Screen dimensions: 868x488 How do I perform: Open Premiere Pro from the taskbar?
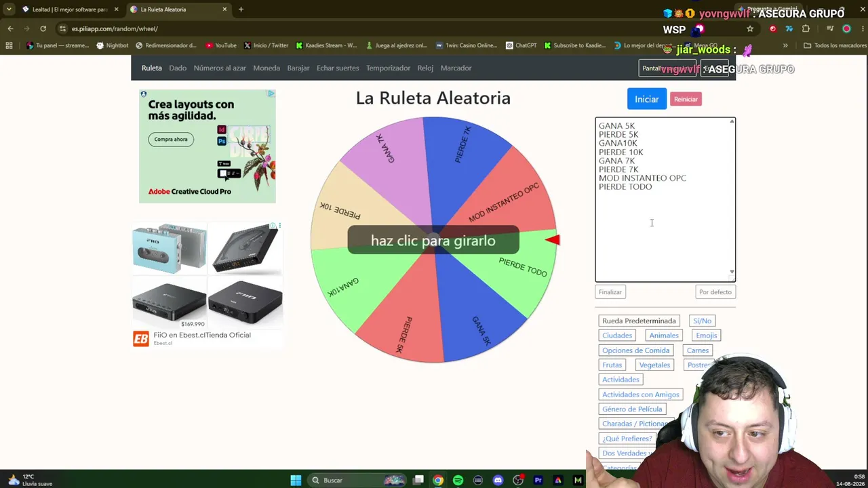point(538,480)
